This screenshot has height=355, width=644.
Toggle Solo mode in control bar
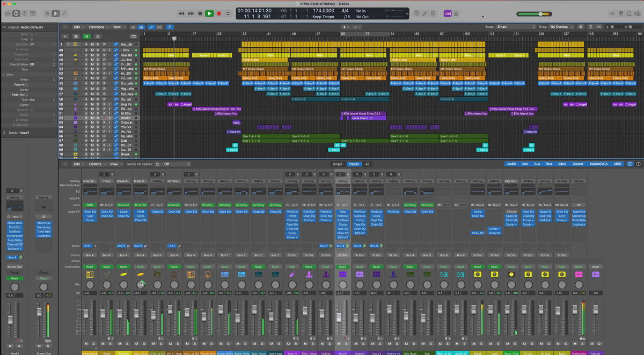(434, 13)
